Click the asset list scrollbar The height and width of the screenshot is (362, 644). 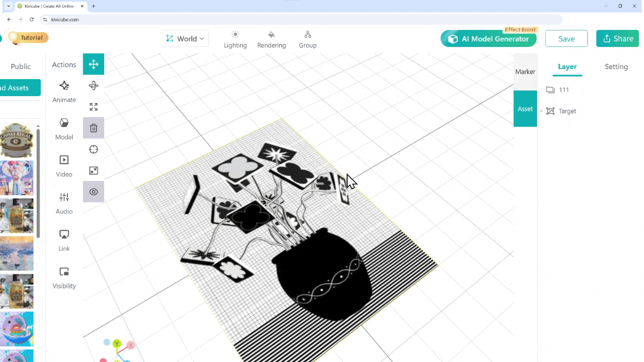[x=38, y=181]
